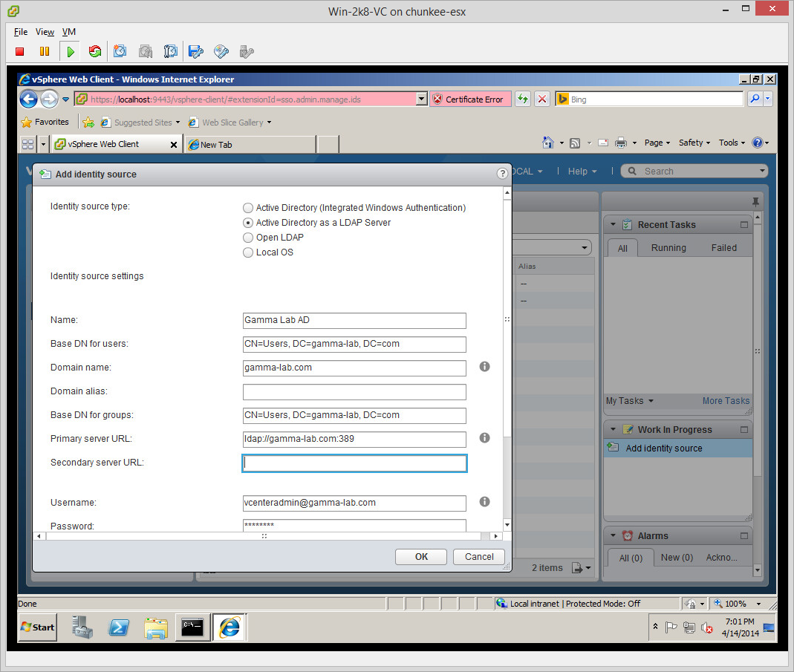This screenshot has height=672, width=794.
Task: Open the vSphere Help dropdown menu
Action: point(582,172)
